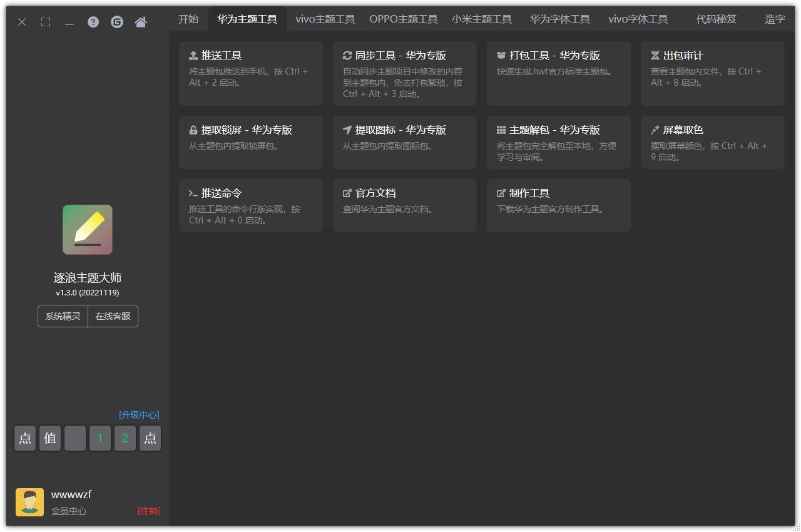Open the 出包审计 card title
The width and height of the screenshot is (801, 532).
pos(683,56)
